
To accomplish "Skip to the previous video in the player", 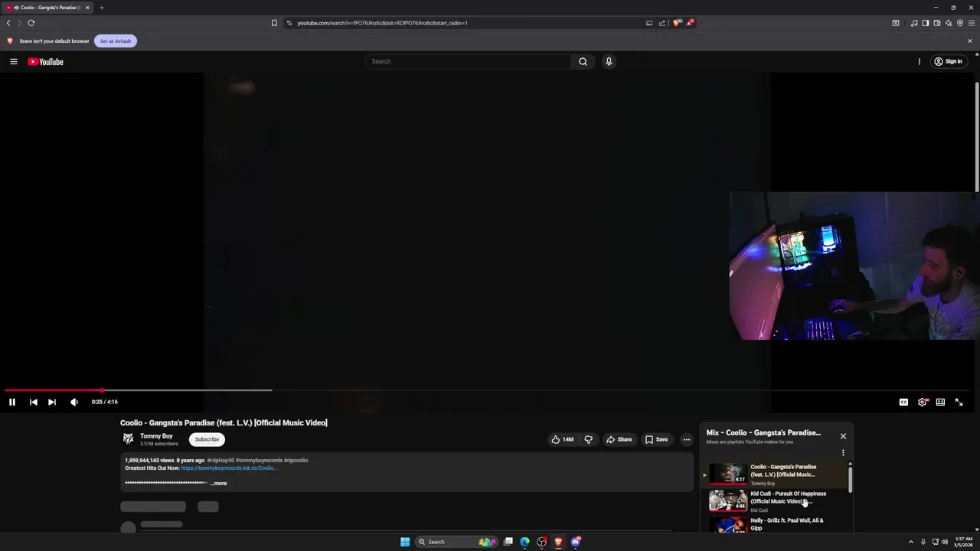I will click(x=33, y=402).
